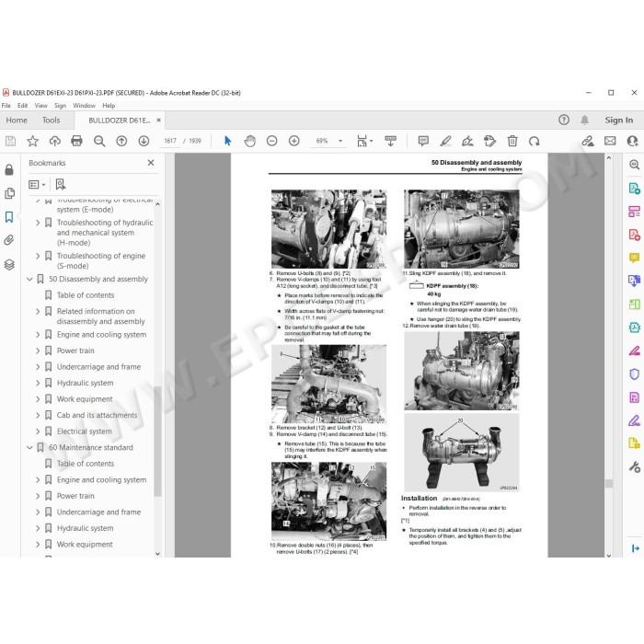Viewport: 644px width, 644px height.
Task: Expand Cab and its attachments bookmark
Action: point(38,415)
